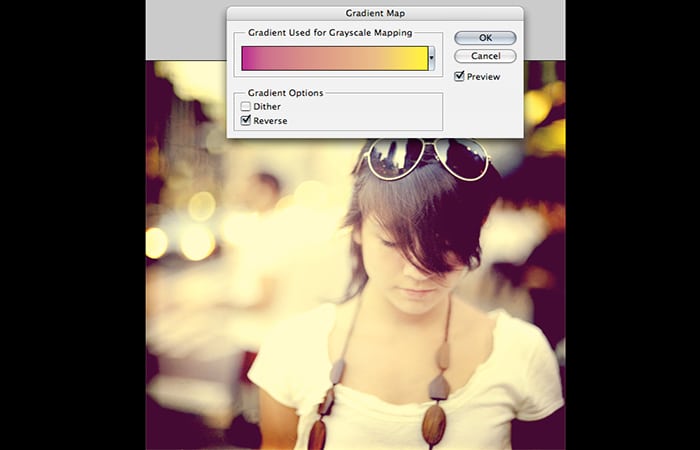Toggle the Preview checkbox
700x450 pixels.
(460, 77)
